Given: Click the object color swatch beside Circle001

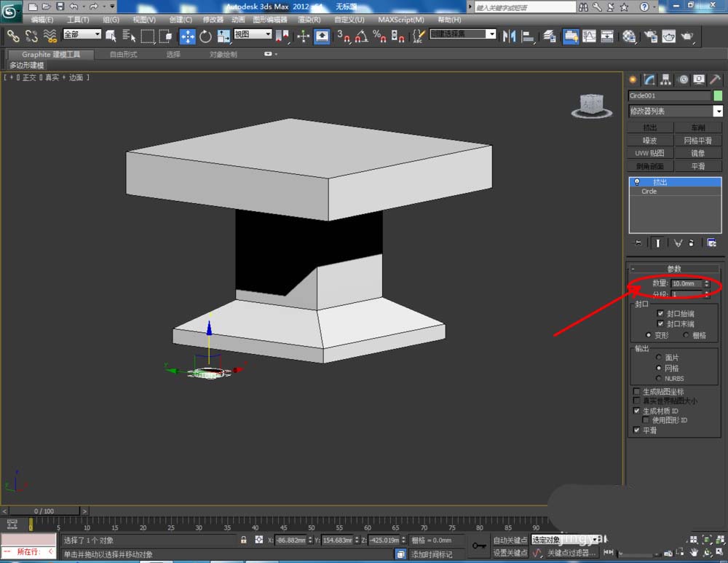Looking at the screenshot, I should pyautogui.click(x=718, y=95).
